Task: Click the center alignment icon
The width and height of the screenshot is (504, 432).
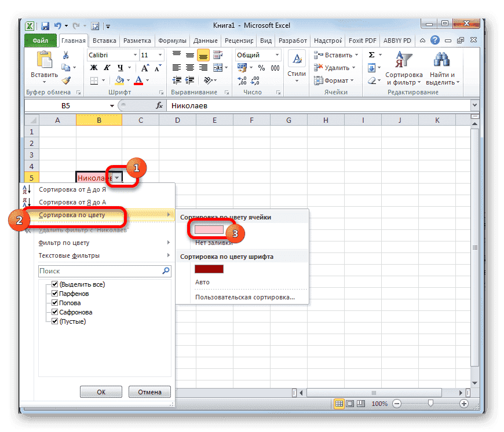Action: coord(190,67)
